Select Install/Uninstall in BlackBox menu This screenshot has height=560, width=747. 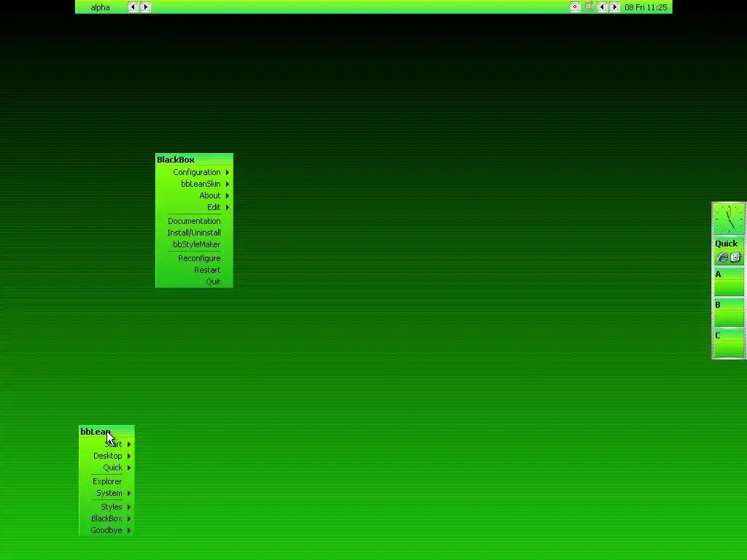(194, 233)
